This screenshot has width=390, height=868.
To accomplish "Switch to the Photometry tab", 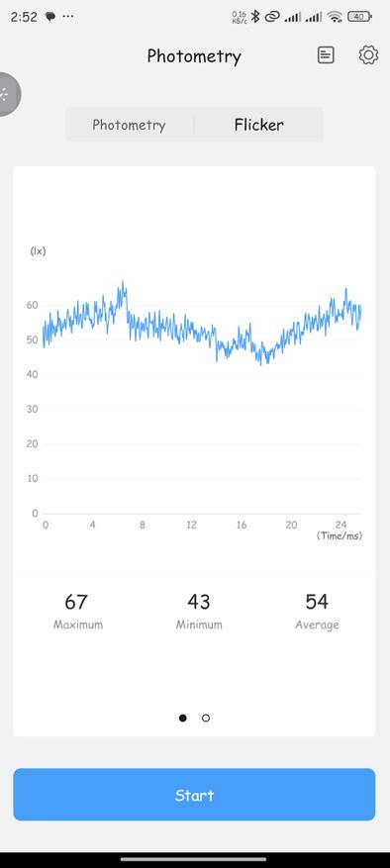I will [x=129, y=125].
